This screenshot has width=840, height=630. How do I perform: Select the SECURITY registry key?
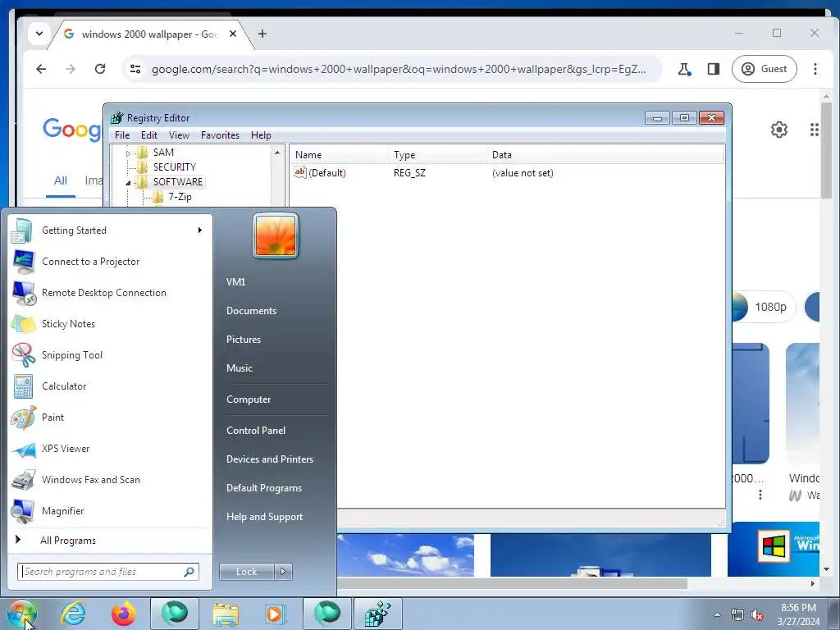tap(174, 167)
